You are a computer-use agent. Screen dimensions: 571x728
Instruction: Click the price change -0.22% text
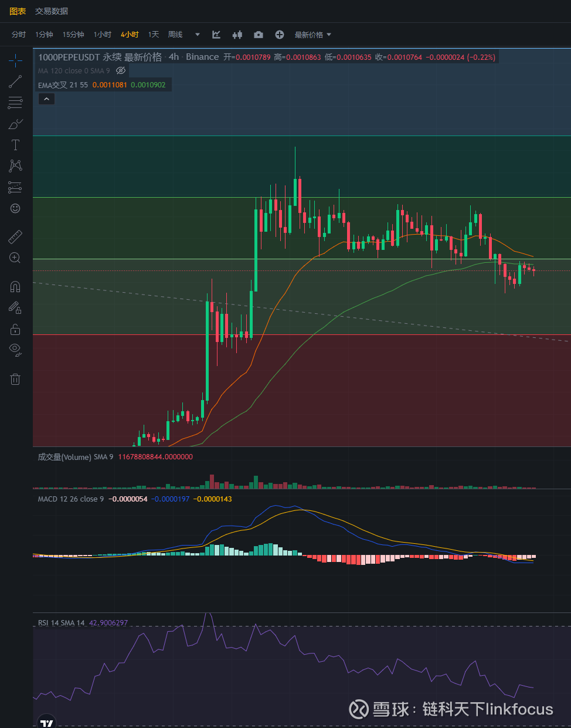481,57
